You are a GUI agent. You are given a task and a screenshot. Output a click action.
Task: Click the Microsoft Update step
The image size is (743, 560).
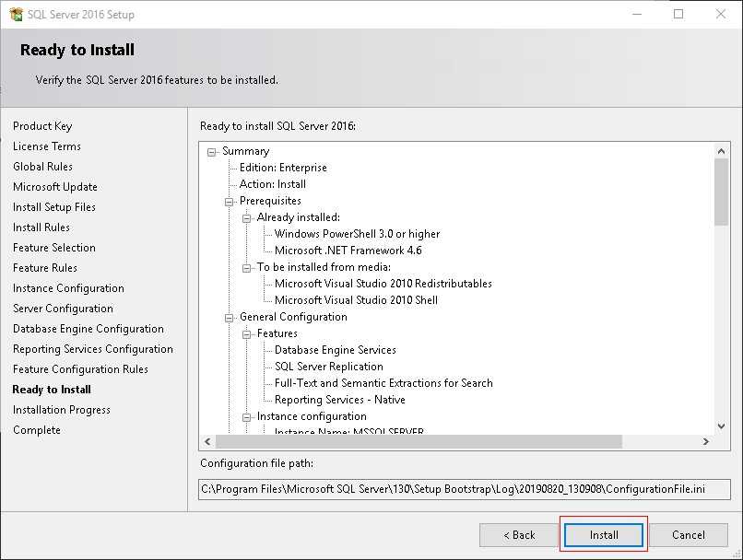point(55,187)
